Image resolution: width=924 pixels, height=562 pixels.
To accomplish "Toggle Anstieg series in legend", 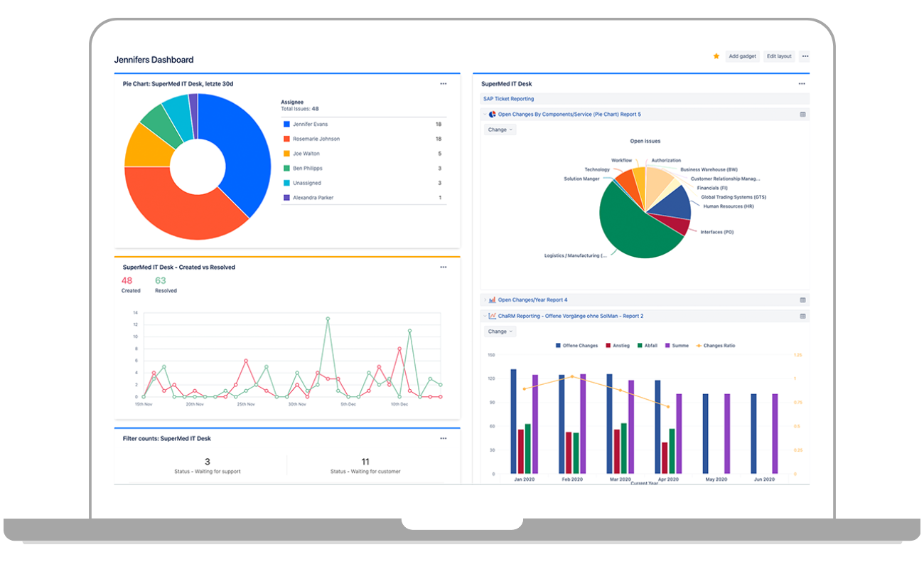I will click(616, 346).
